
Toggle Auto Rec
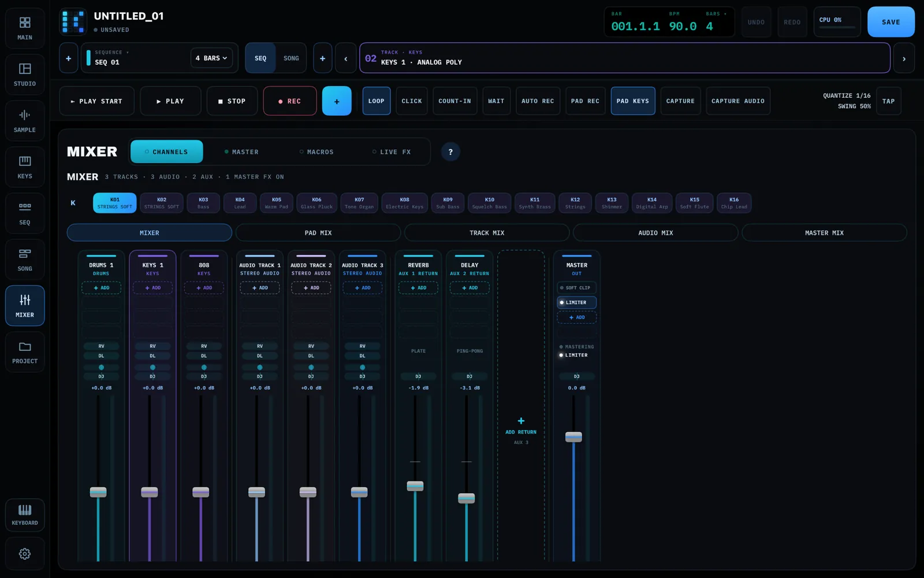[x=538, y=101]
